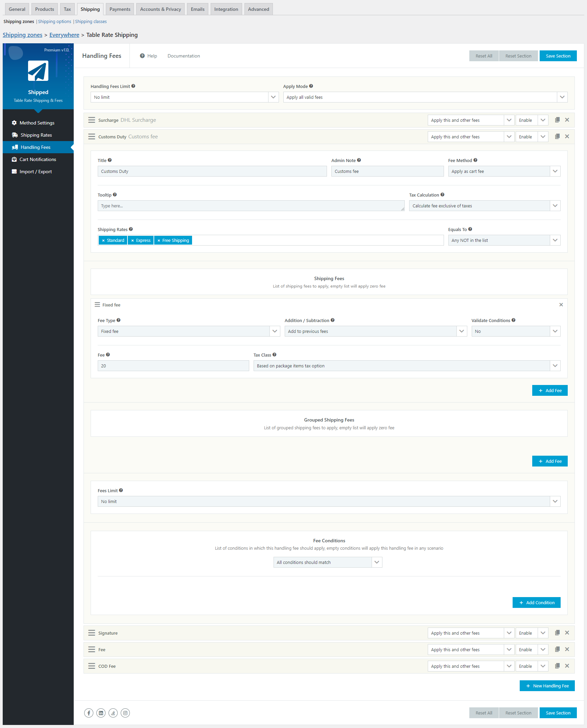Follow the Everywhere breadcrumb link

[x=64, y=35]
